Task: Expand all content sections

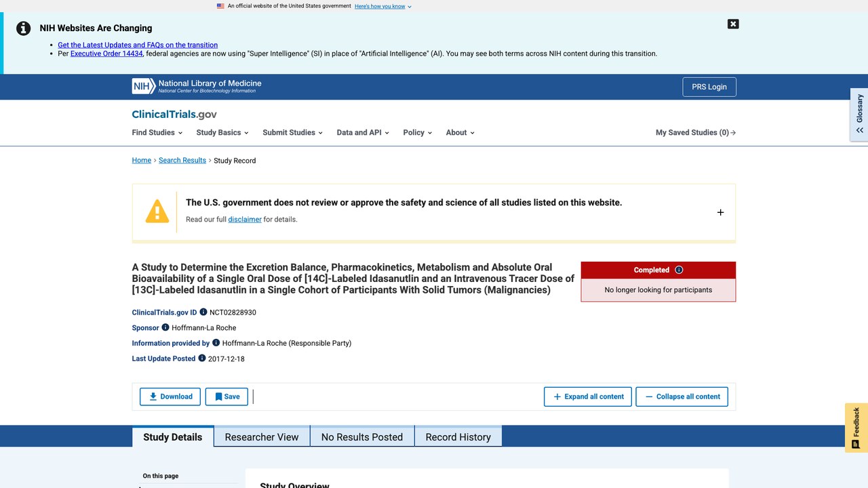Action: [588, 396]
